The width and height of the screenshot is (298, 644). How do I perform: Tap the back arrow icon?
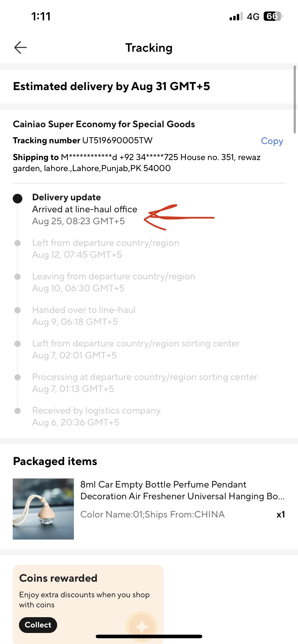pyautogui.click(x=20, y=47)
